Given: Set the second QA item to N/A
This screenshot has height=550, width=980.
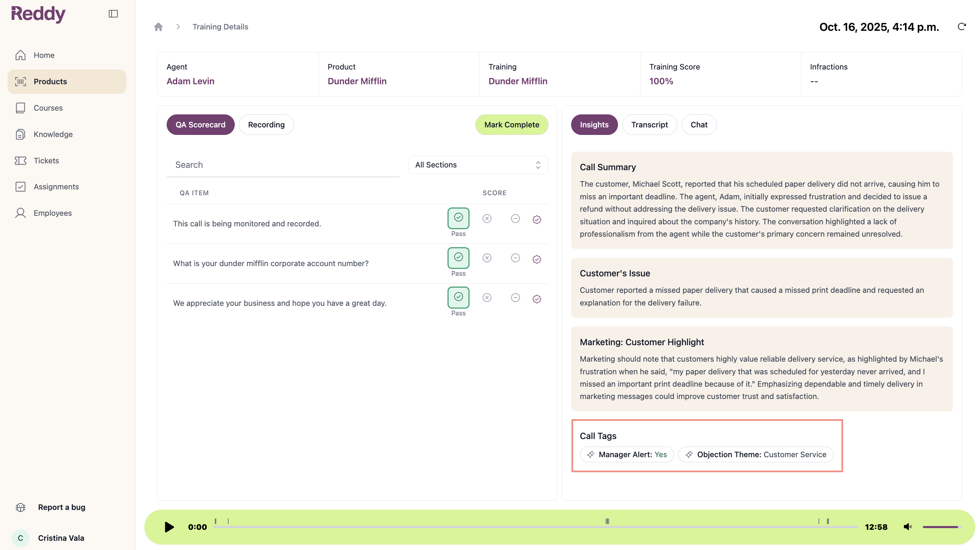Looking at the screenshot, I should 515,258.
